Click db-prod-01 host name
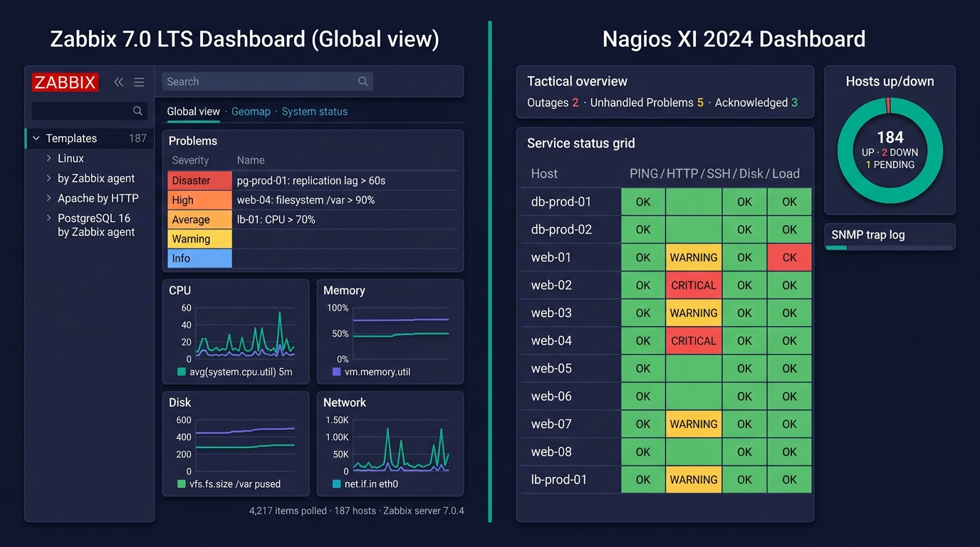The image size is (980, 547). click(x=561, y=202)
